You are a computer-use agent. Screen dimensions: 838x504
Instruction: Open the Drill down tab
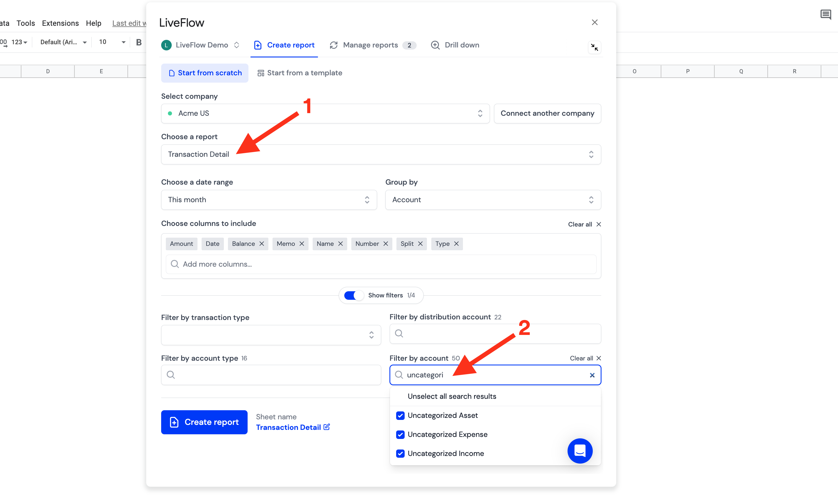click(x=455, y=45)
